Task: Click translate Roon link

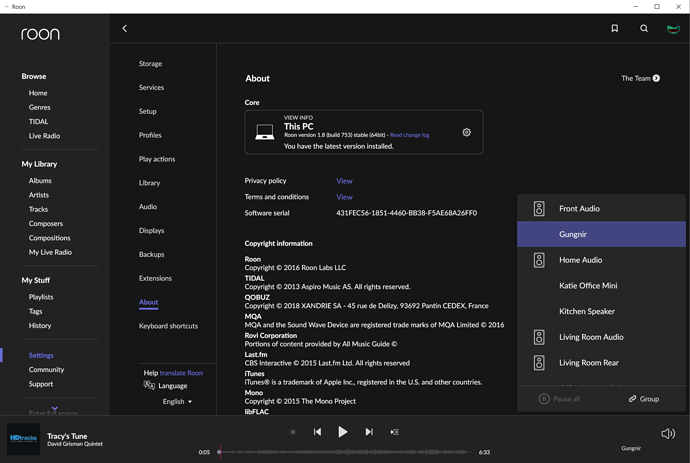Action: (x=181, y=373)
